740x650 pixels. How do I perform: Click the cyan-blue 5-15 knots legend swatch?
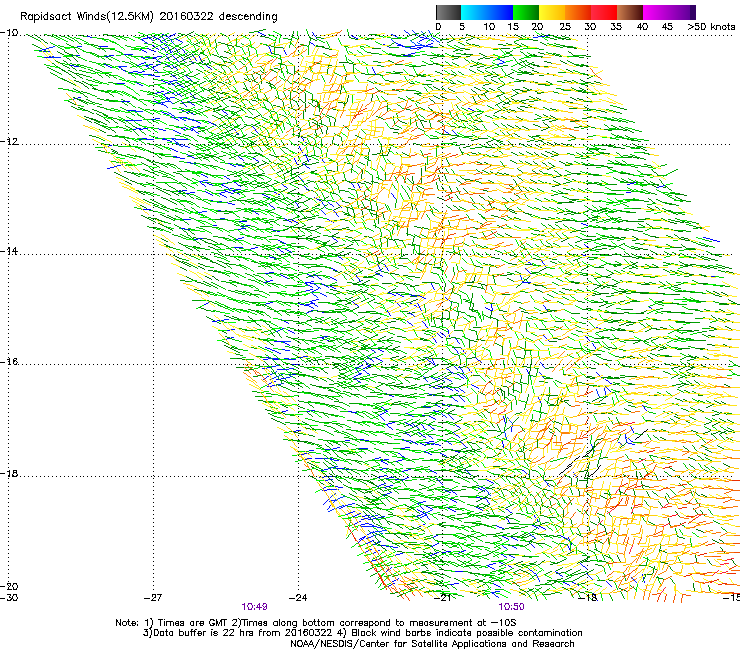pos(487,12)
